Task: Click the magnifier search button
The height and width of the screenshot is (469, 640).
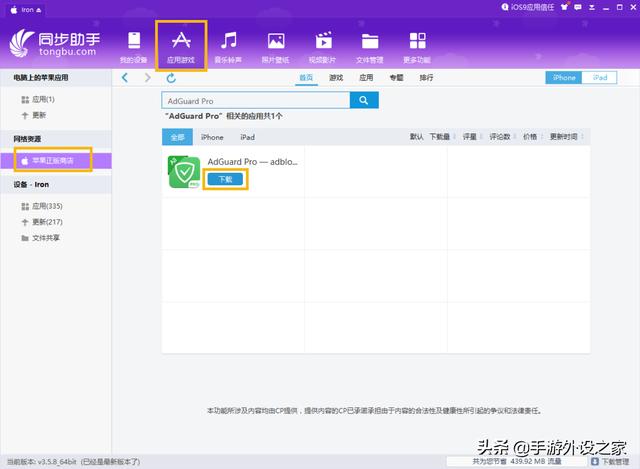Action: tap(364, 100)
